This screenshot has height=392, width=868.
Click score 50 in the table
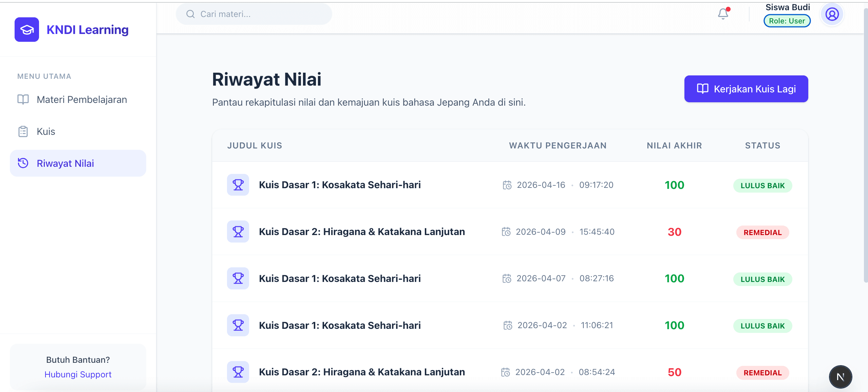coord(675,372)
